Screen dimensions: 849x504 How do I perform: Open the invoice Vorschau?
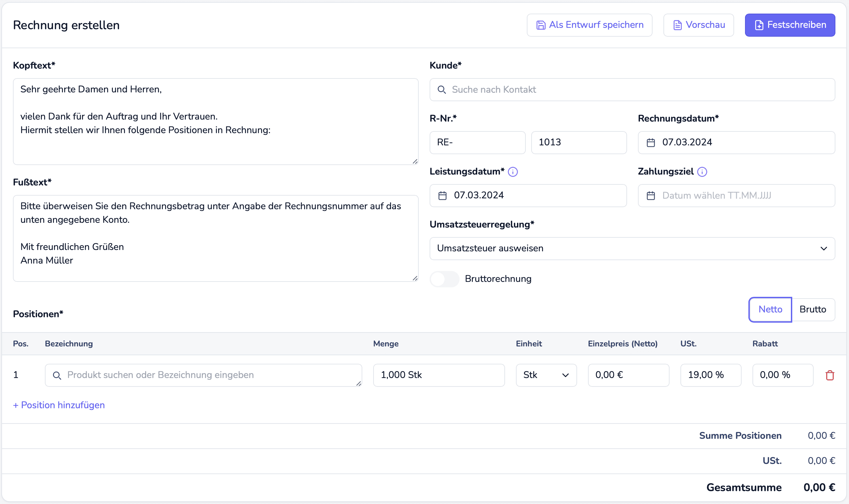click(698, 25)
